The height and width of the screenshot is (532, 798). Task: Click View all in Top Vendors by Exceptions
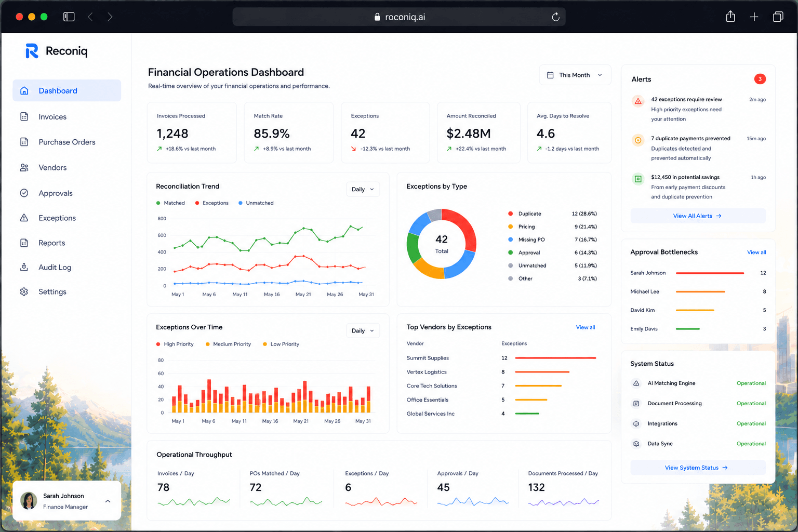click(x=586, y=327)
